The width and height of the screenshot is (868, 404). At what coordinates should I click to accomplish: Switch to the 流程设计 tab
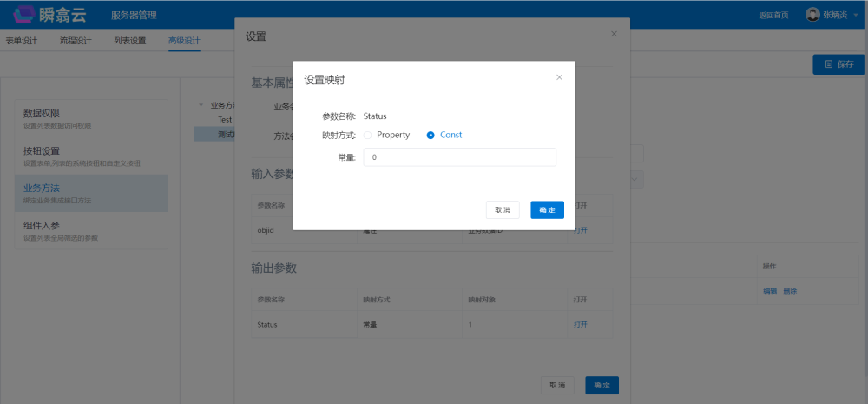click(76, 41)
